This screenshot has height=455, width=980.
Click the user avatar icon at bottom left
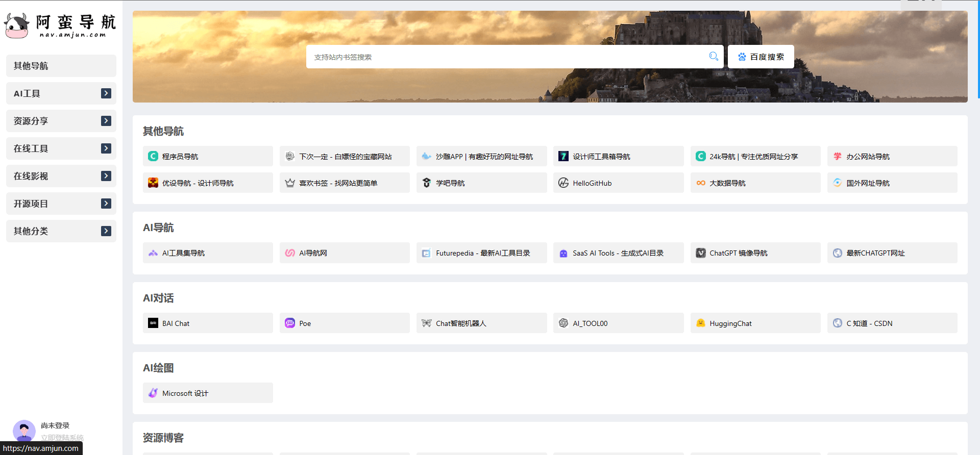tap(24, 431)
